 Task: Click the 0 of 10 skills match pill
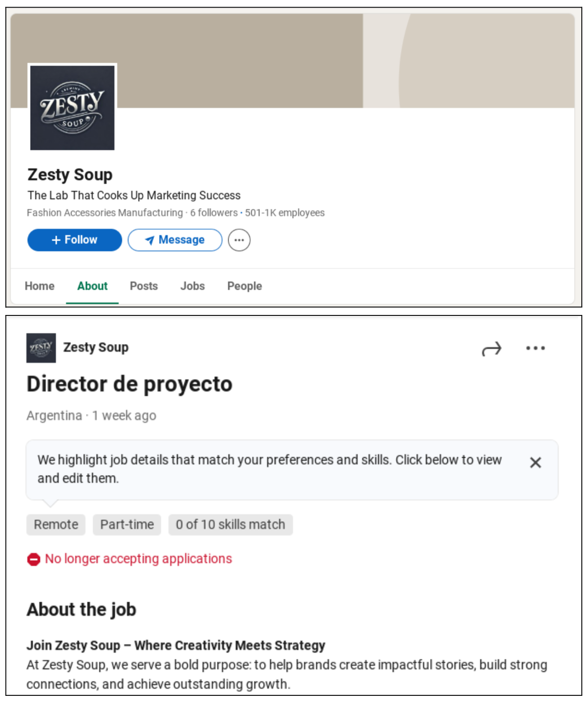[x=230, y=524]
